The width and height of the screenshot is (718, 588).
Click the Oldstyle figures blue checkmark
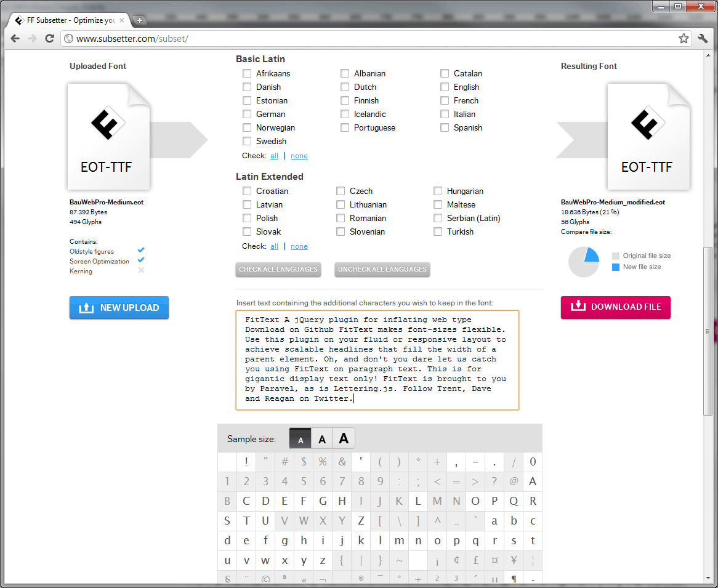click(x=141, y=250)
